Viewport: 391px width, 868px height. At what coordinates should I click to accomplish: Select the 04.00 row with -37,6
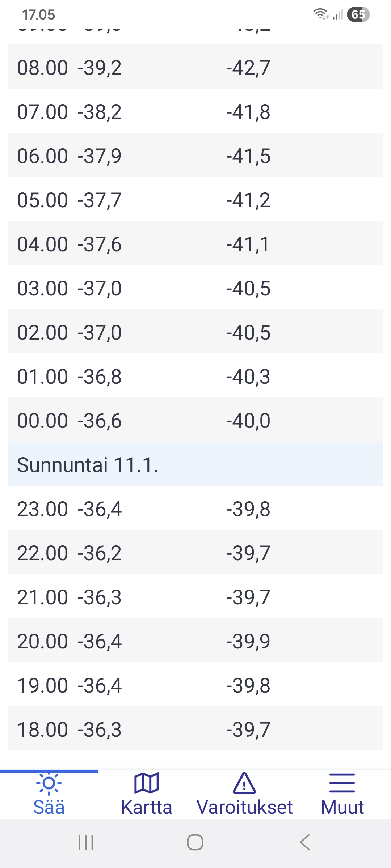195,244
